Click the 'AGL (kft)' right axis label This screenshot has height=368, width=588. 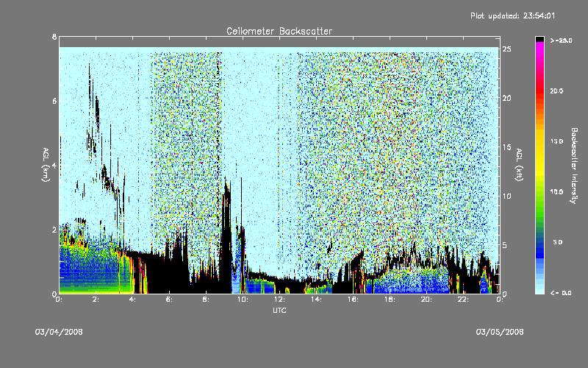(519, 165)
